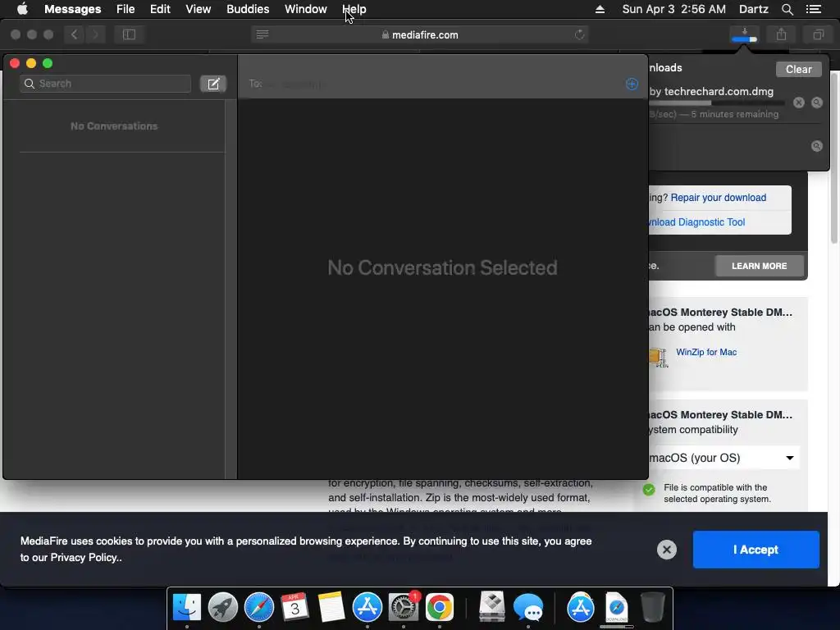Open Launchpad from the Dock
This screenshot has width=840, height=630.
[223, 607]
